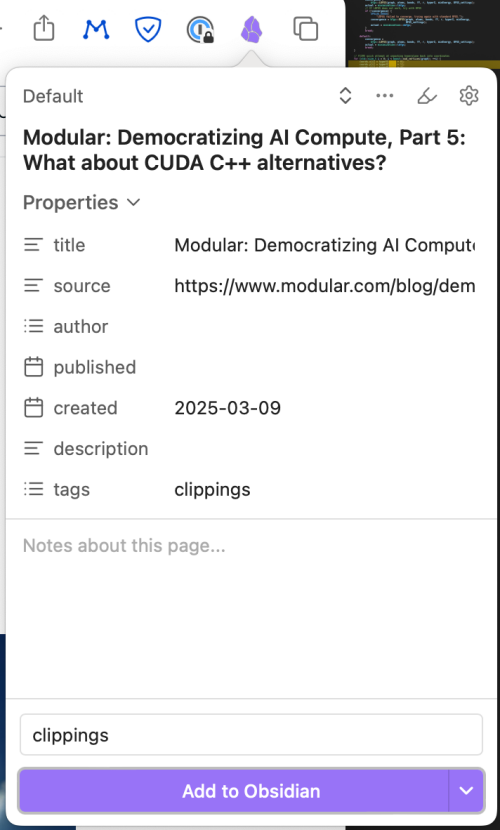
Task: Collapse the Properties section
Action: [x=81, y=202]
